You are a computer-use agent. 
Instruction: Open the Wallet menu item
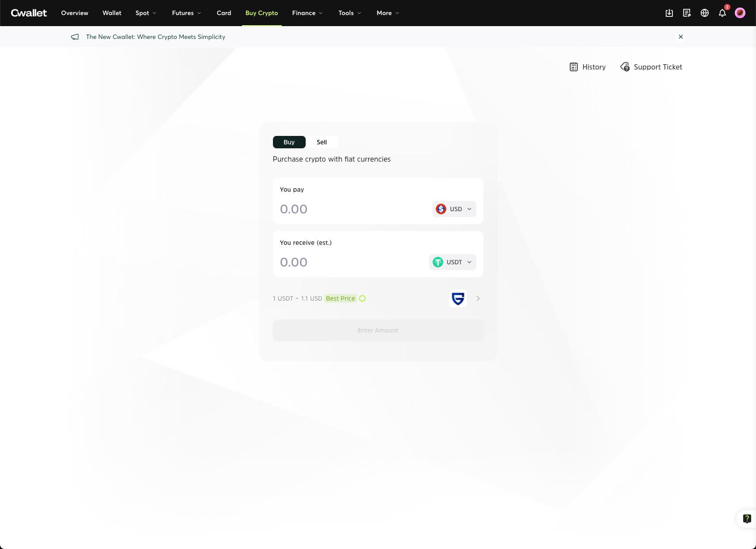(x=112, y=13)
